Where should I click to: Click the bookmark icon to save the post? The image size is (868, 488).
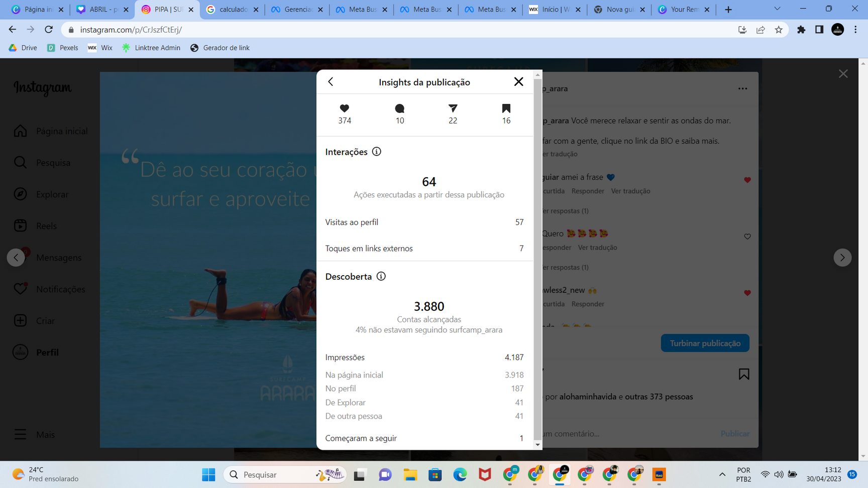click(744, 374)
